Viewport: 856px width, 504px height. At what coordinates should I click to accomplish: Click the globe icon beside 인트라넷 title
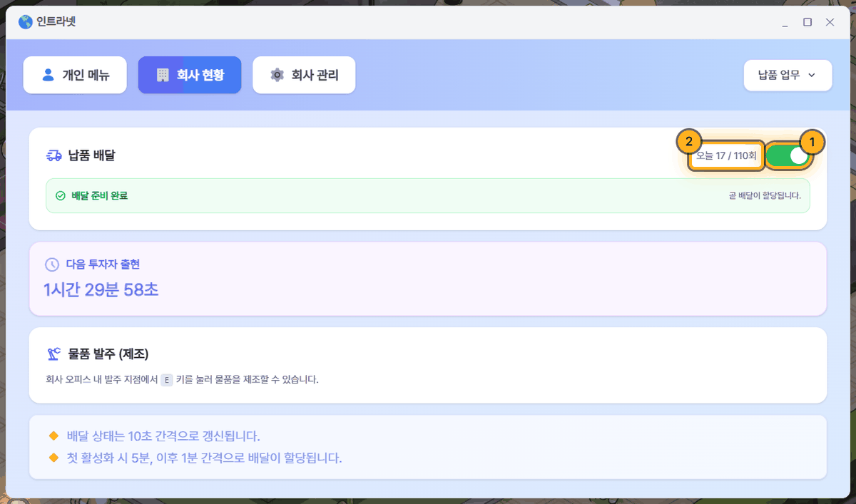[x=26, y=22]
